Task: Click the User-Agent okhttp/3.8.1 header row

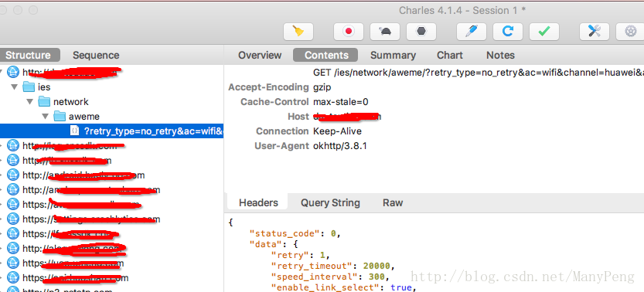Action: 311,146
